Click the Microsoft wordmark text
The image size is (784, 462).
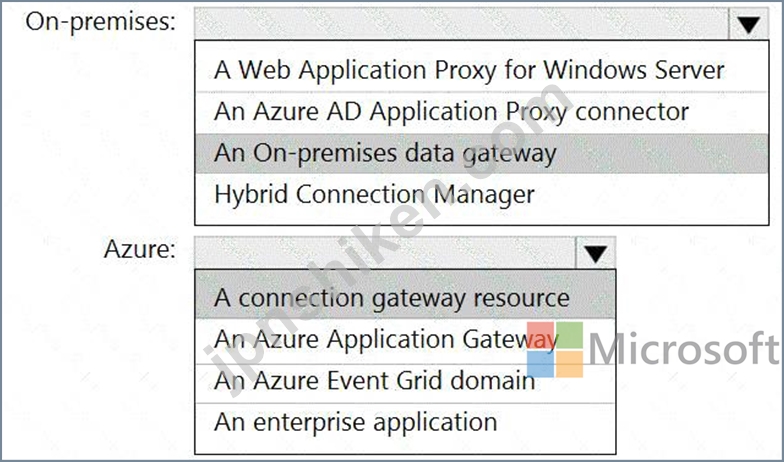click(683, 349)
